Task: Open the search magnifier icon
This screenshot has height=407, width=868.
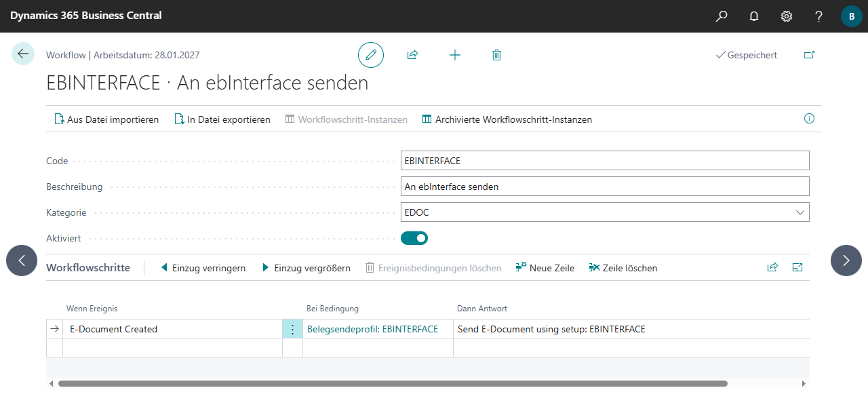Action: [x=722, y=16]
